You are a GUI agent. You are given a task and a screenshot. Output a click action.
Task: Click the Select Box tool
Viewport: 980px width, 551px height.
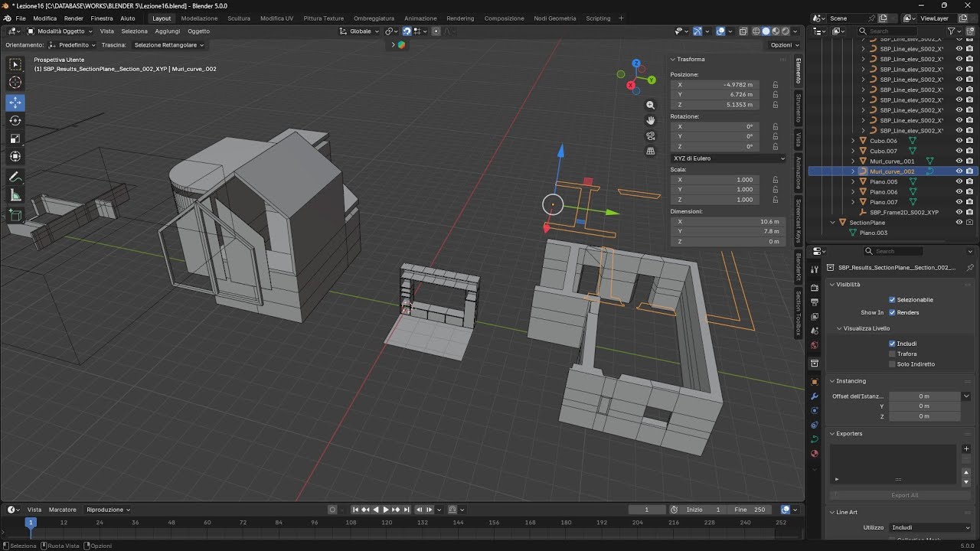15,64
